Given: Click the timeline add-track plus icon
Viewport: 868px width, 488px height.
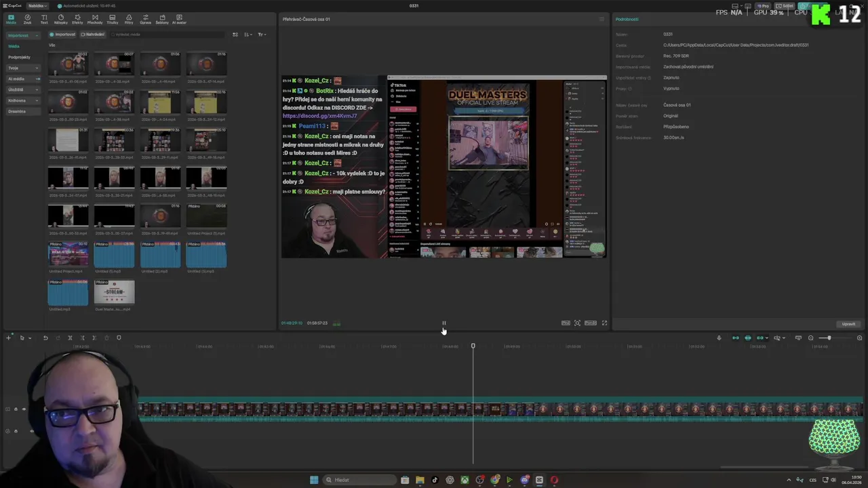Looking at the screenshot, I should point(8,338).
